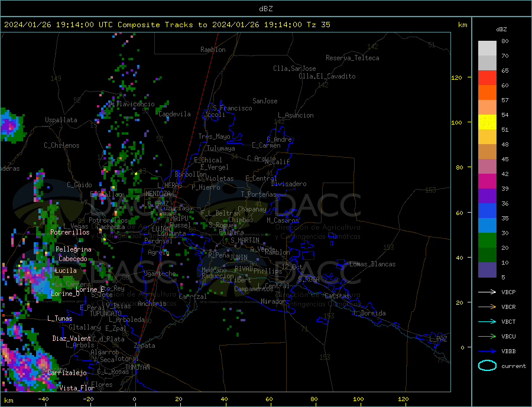Click the orange VBCR arrow in legend
This screenshot has height=407, width=532.
487,307
